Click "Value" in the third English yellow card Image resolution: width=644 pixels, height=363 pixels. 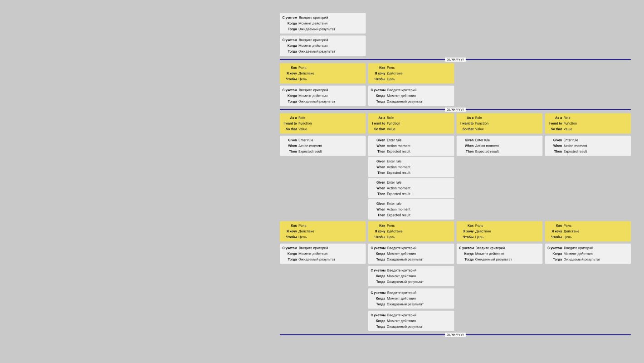pyautogui.click(x=479, y=129)
